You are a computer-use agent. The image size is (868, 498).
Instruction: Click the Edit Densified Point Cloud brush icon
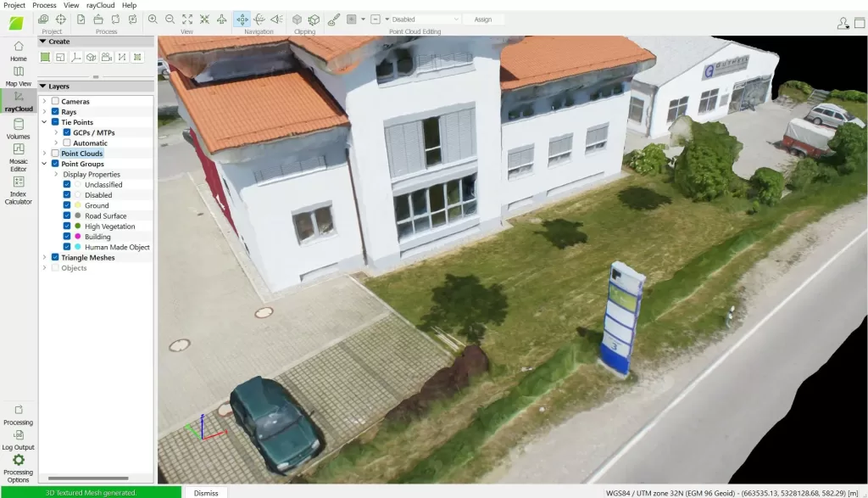tap(334, 20)
